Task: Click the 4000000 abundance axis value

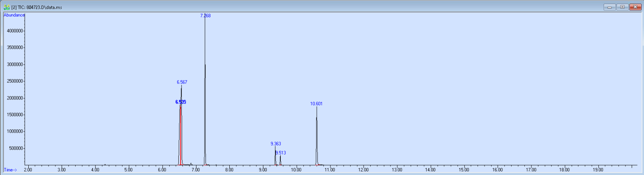Action: pos(14,31)
